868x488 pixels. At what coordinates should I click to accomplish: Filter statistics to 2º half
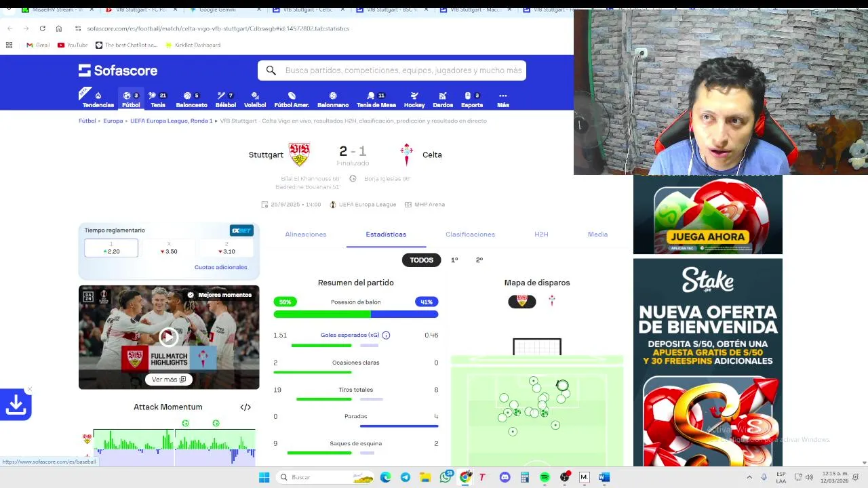click(479, 260)
